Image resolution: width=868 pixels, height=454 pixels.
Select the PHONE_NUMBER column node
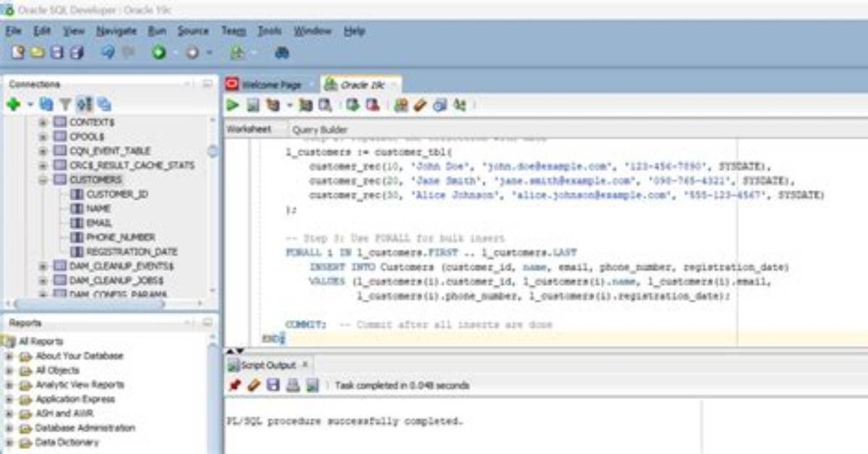pyautogui.click(x=120, y=237)
